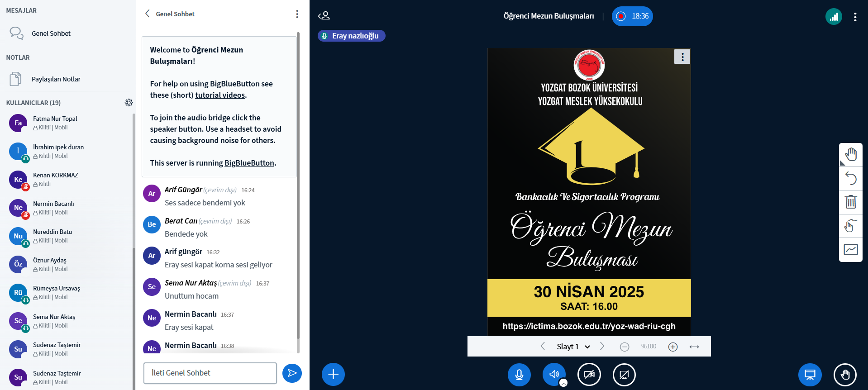Click message 'Eray sesi kapat korna sesi geliyor'
Screen dimensions: 868x390
219,265
